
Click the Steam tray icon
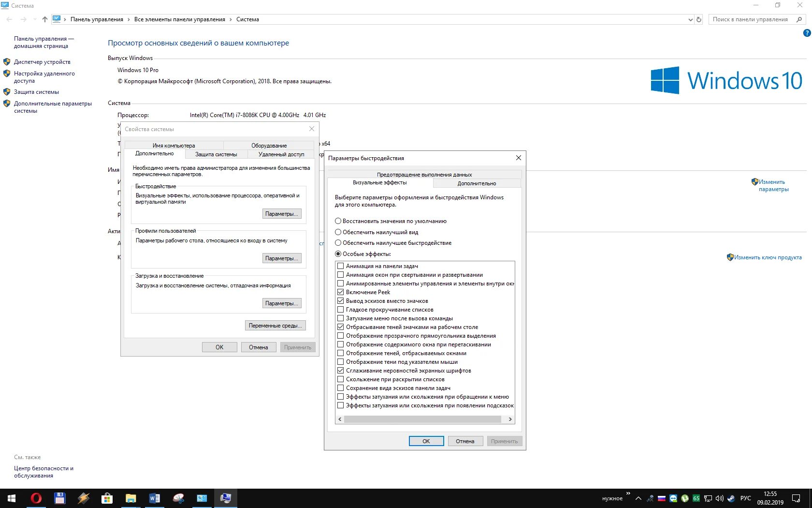(731, 498)
